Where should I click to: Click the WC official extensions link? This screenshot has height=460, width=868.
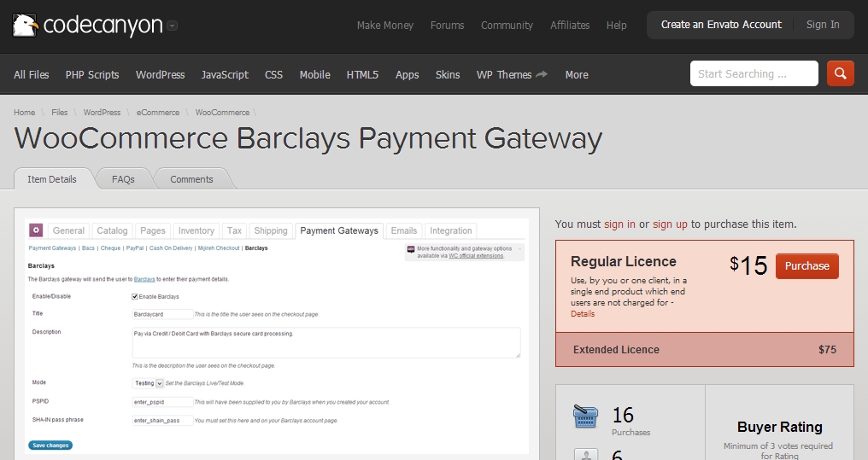click(x=476, y=256)
